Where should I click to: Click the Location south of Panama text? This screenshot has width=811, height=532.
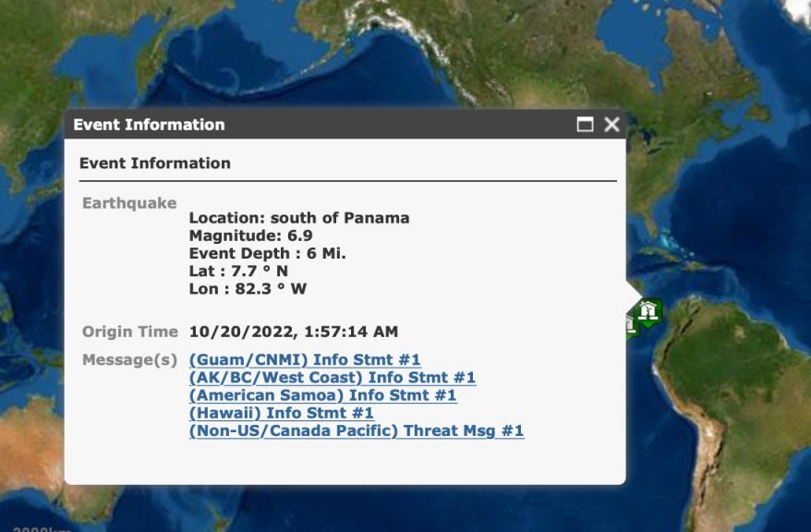298,218
